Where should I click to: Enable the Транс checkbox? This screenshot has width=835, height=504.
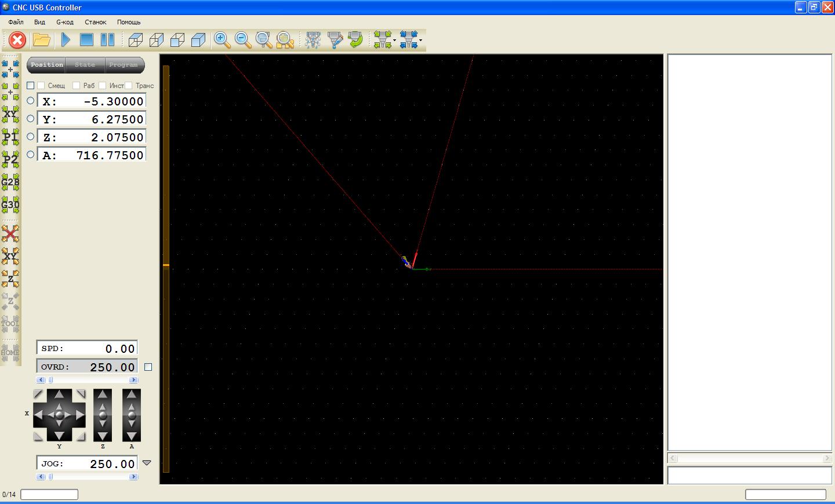tap(129, 85)
